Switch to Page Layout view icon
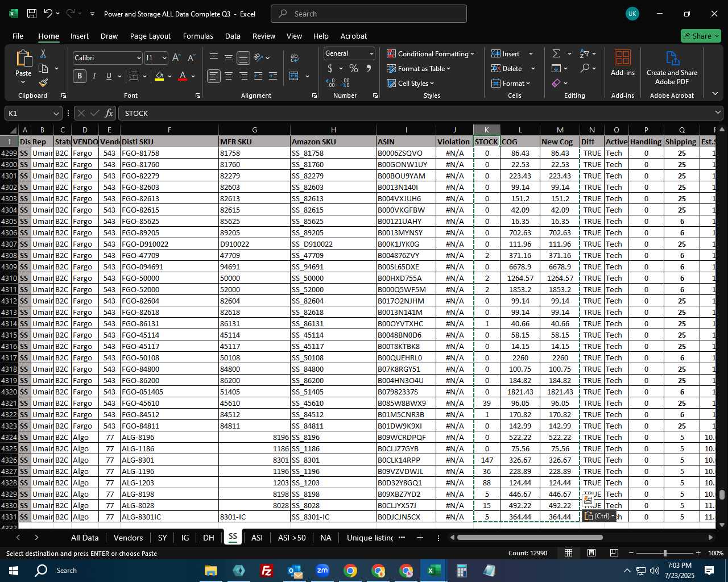The width and height of the screenshot is (728, 582). (x=591, y=553)
